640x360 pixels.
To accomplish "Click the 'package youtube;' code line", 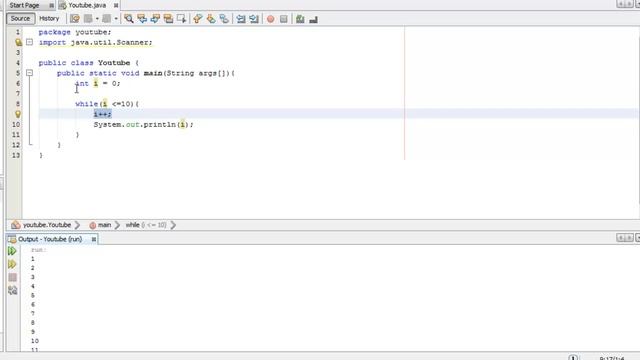I will click(75, 32).
